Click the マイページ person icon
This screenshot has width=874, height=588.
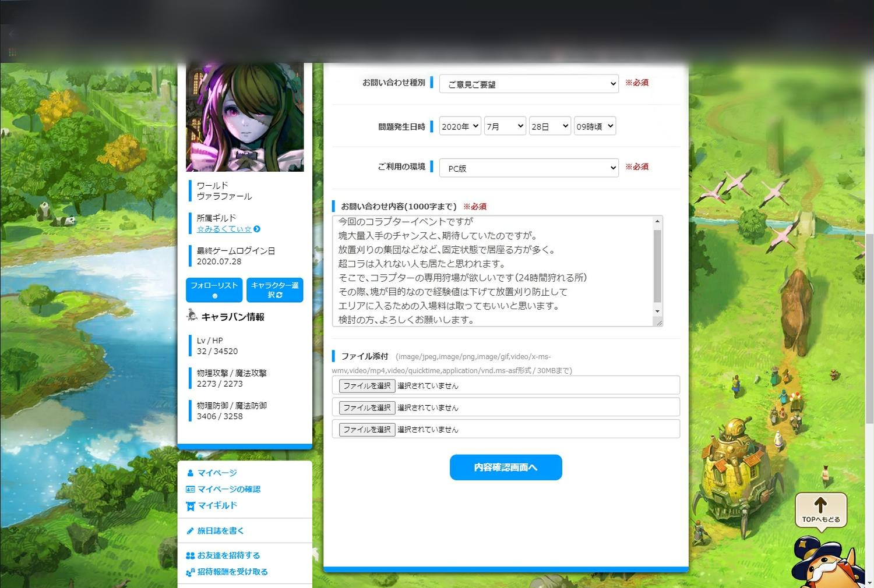point(190,473)
